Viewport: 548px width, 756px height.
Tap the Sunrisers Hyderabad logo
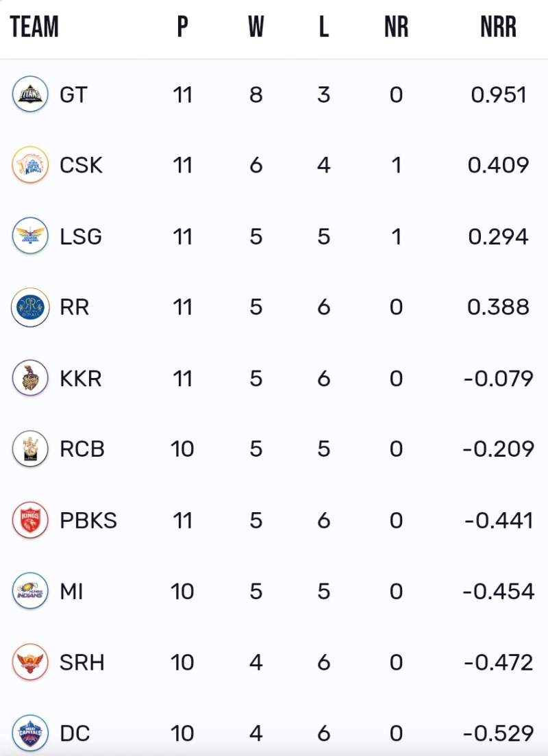click(30, 662)
